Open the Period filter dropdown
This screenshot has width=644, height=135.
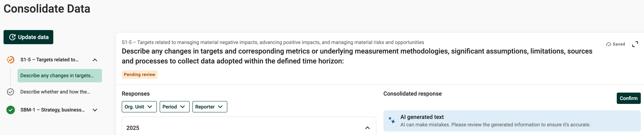click(x=174, y=107)
